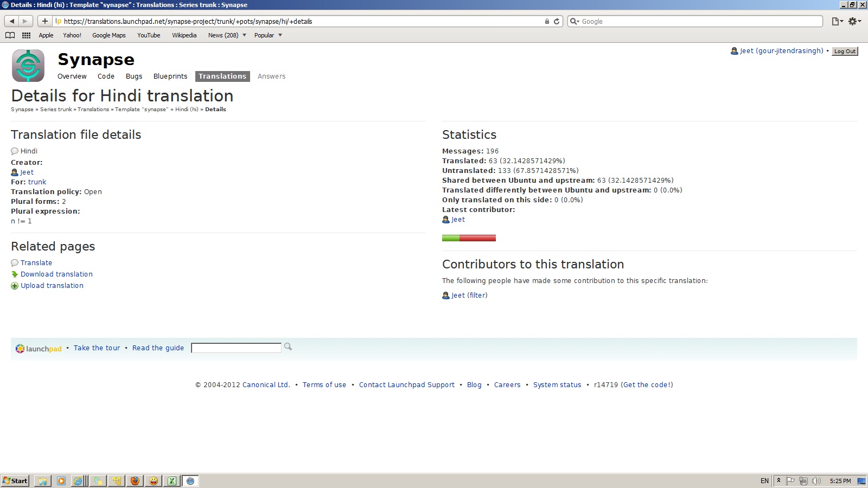Viewport: 868px width, 488px height.
Task: Click the green-red translation progress bar
Action: pyautogui.click(x=469, y=238)
